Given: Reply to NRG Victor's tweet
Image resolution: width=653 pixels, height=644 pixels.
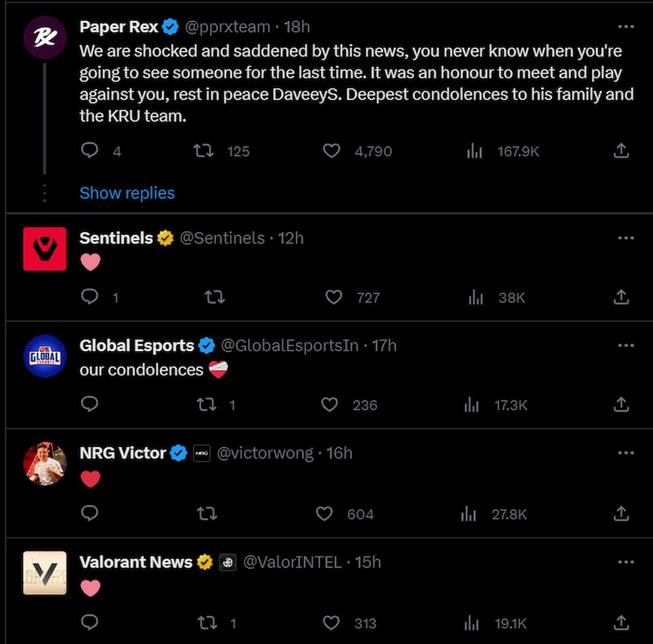Looking at the screenshot, I should click(89, 513).
